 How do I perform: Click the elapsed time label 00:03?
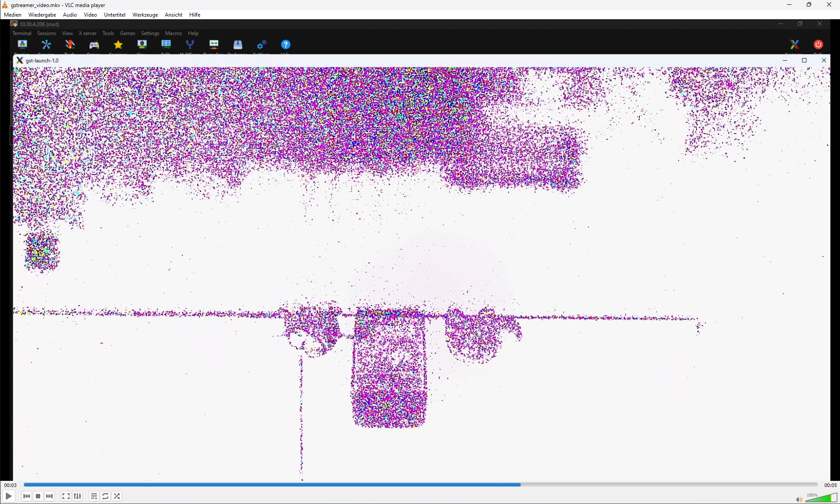tap(10, 485)
